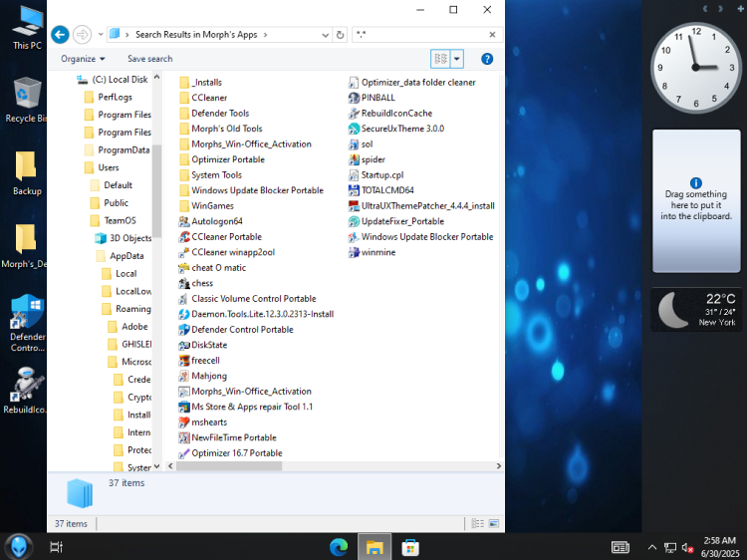
Task: Launch PINBALL game
Action: tap(373, 98)
